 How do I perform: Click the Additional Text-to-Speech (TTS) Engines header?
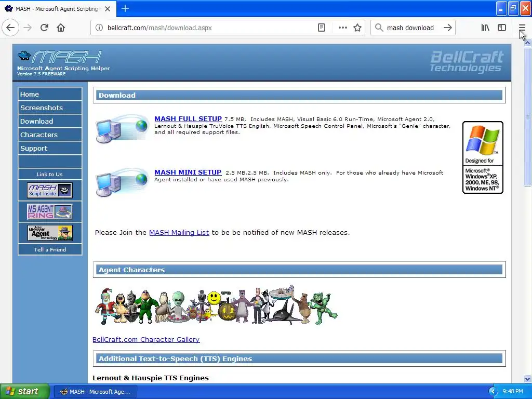299,358
